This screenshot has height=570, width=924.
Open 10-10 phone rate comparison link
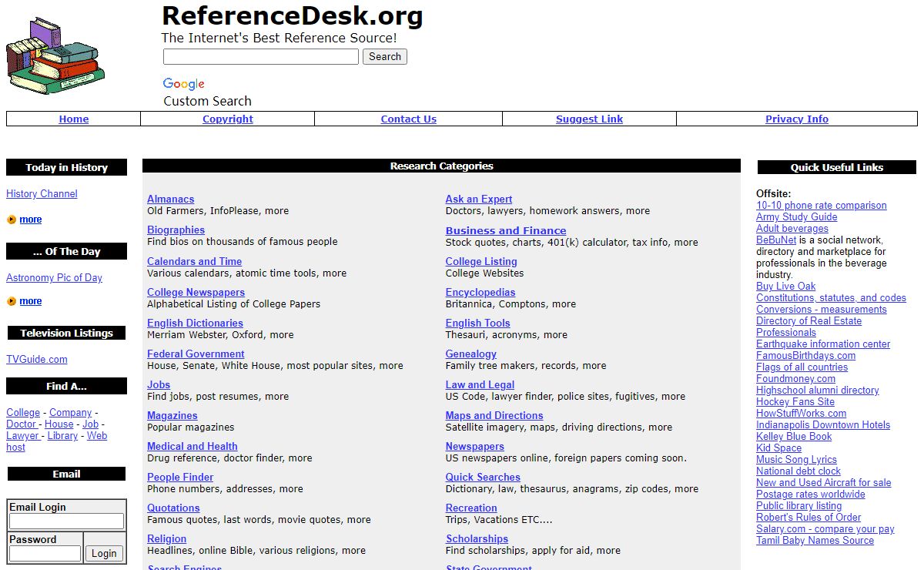click(x=822, y=205)
